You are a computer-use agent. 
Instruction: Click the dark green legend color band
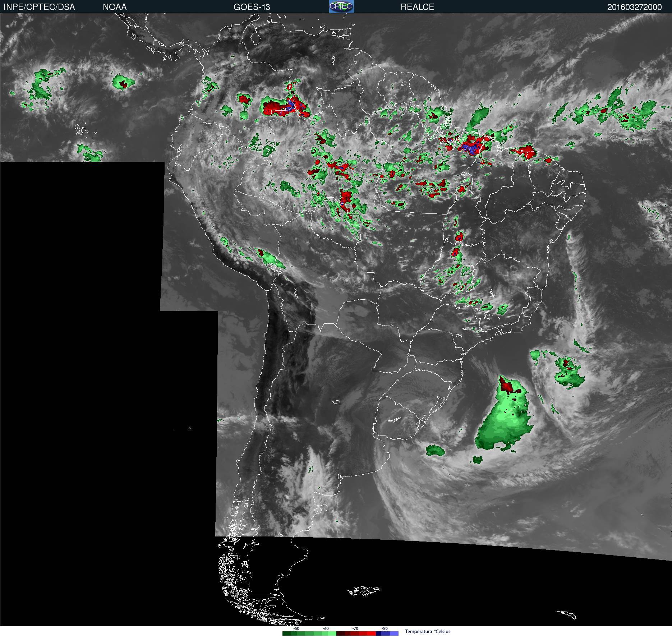tap(287, 633)
